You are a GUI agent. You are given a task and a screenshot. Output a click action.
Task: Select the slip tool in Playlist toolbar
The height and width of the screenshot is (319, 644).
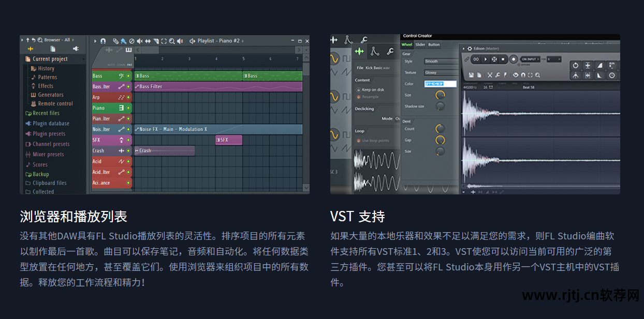click(148, 41)
